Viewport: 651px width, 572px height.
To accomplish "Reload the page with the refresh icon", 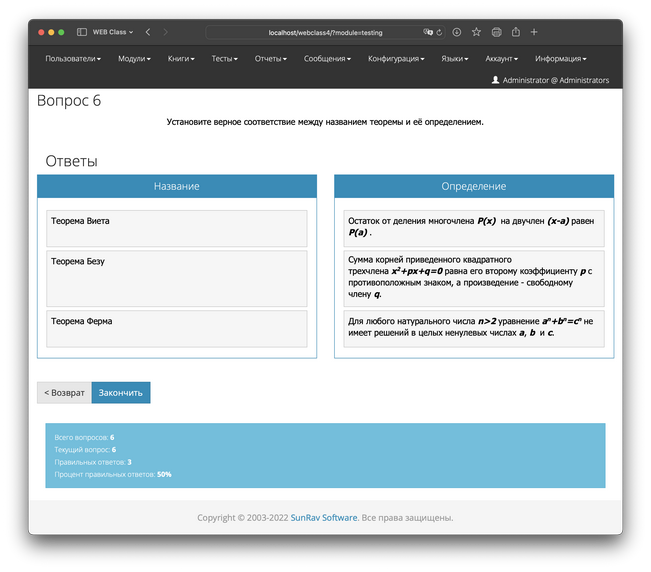I will click(439, 32).
